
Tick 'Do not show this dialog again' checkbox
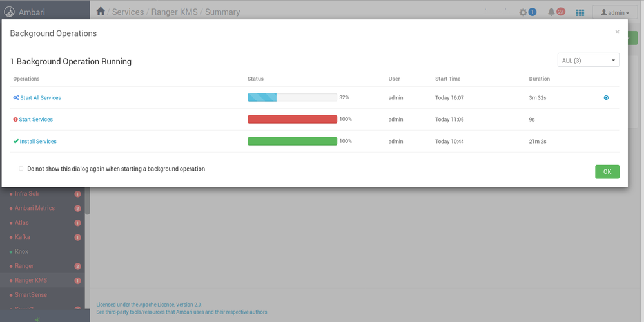[21, 169]
